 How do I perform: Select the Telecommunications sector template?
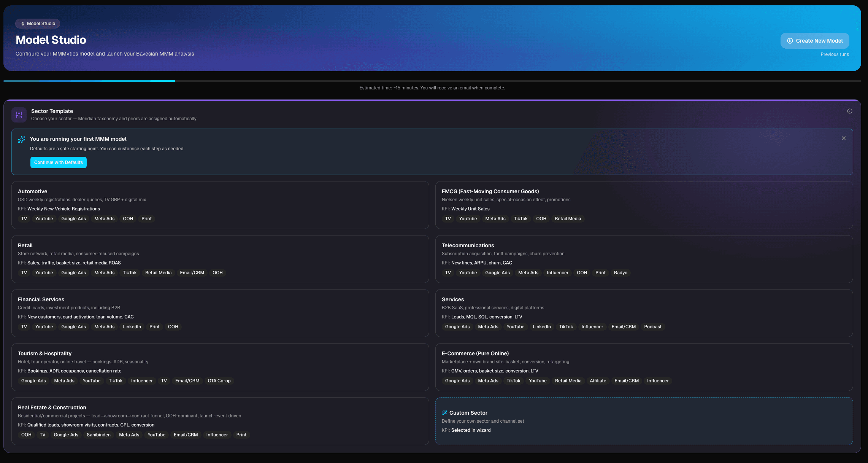coord(644,259)
